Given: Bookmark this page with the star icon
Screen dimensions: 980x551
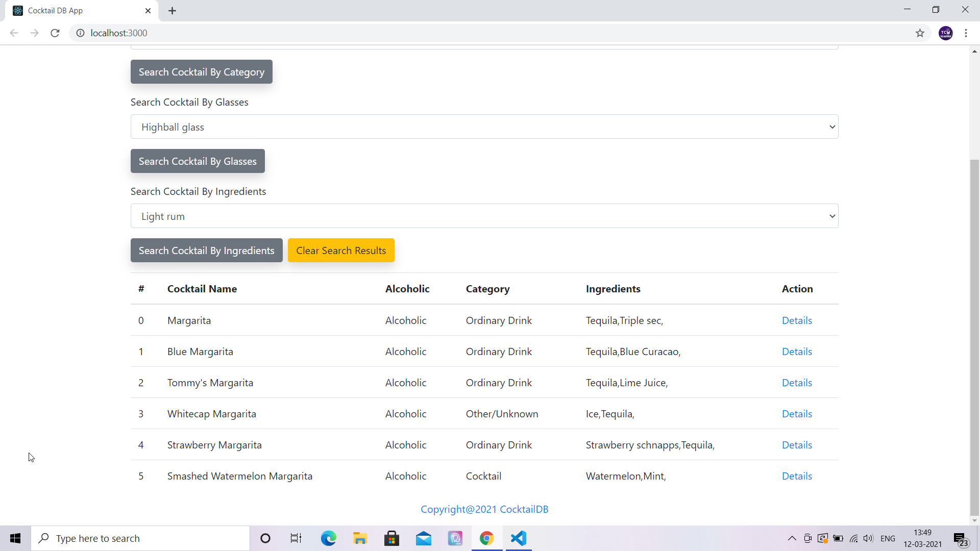Looking at the screenshot, I should coord(920,33).
